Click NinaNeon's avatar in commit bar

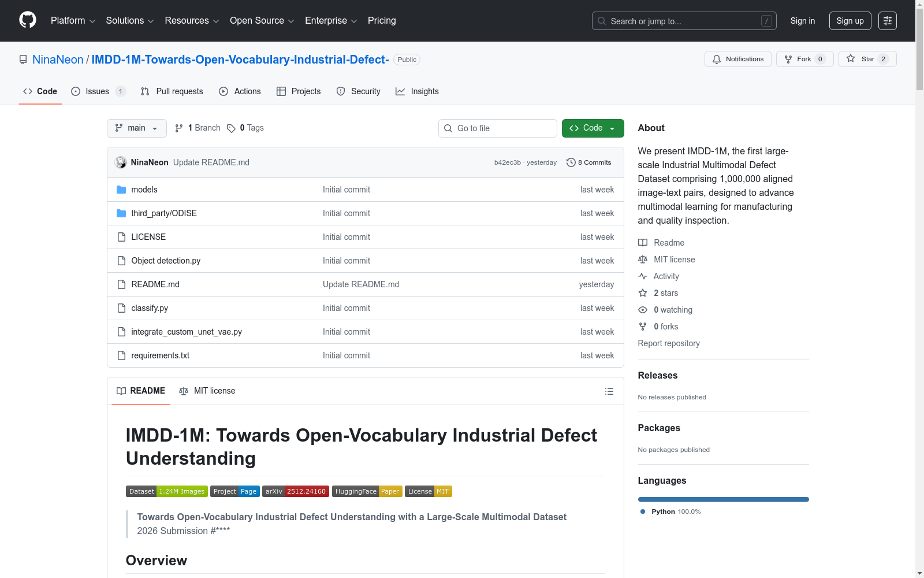tap(121, 162)
